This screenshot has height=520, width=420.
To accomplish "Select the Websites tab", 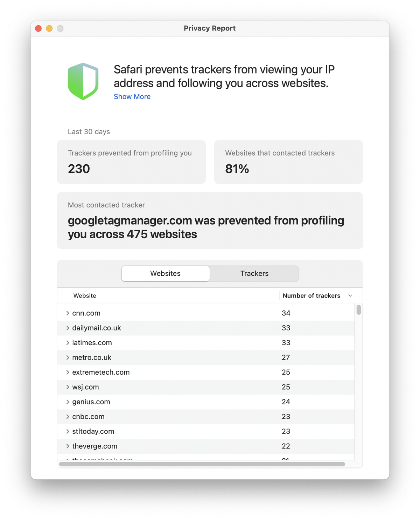I will (x=166, y=274).
